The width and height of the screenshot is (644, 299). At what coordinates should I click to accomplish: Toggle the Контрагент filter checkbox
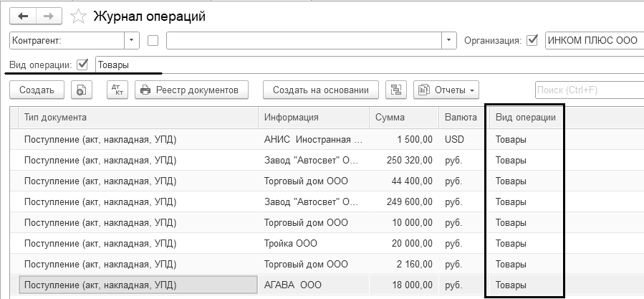pyautogui.click(x=153, y=40)
